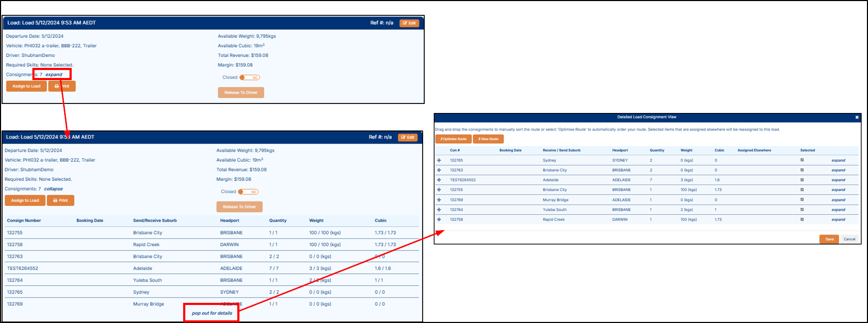Click the drag handle icon for consignment 132758
This screenshot has height=323, width=868.
point(439,220)
